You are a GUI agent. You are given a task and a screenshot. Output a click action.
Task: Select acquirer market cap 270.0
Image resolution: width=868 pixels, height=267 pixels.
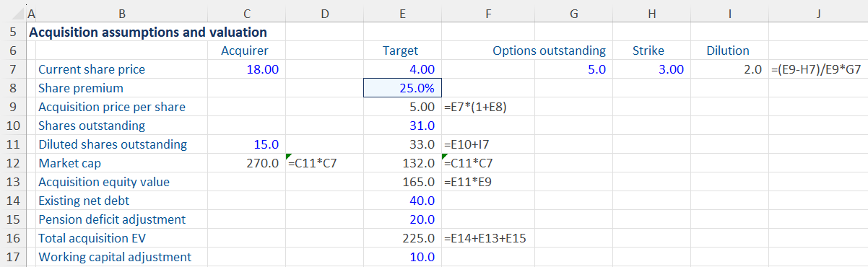(x=263, y=163)
